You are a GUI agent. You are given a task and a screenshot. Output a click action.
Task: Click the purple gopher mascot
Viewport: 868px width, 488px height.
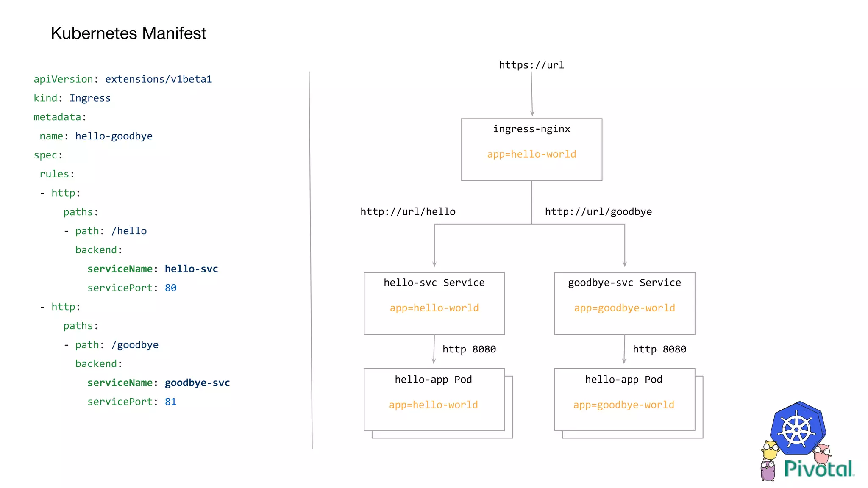[x=768, y=471]
